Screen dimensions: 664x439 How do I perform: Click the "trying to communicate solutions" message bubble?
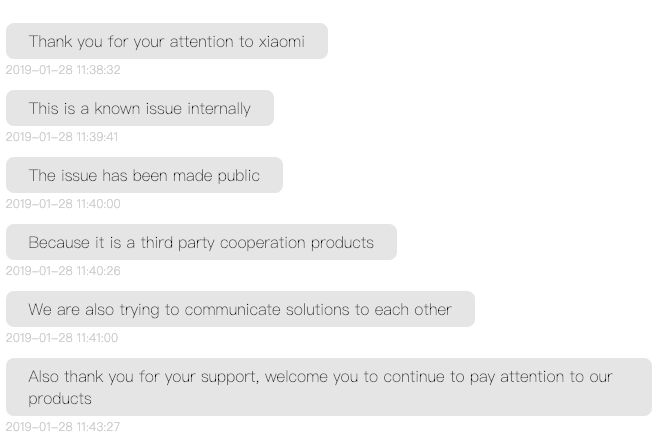tap(240, 310)
